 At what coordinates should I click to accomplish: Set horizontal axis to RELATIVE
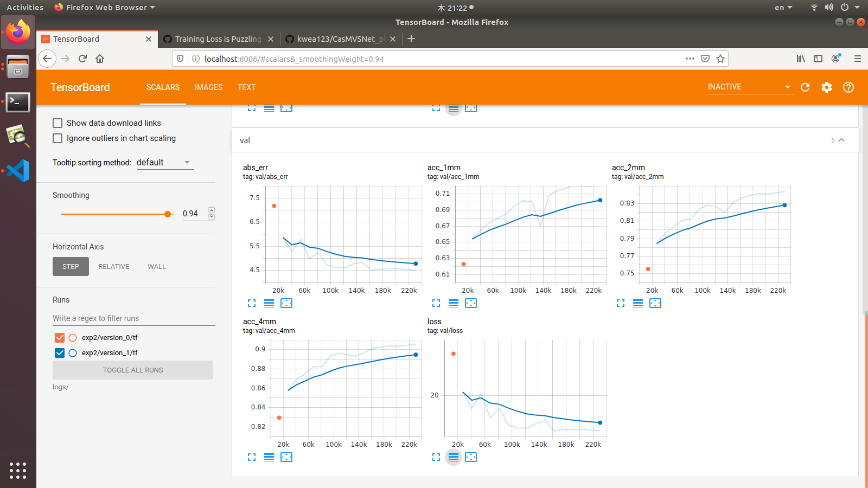tap(114, 267)
